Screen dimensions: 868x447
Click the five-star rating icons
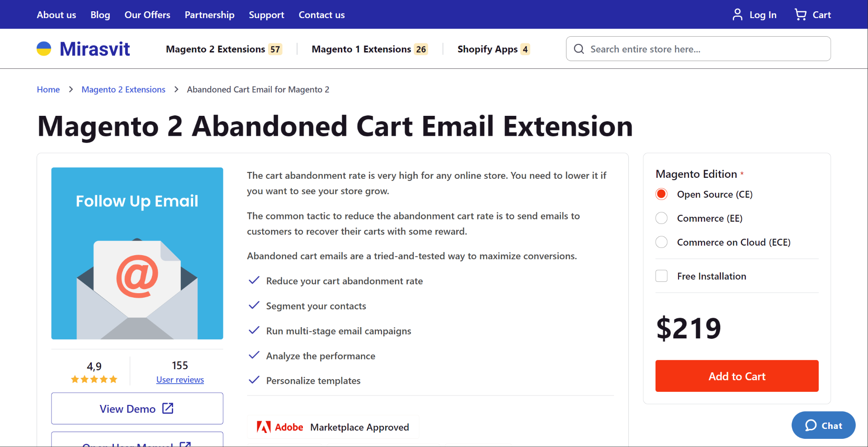94,380
